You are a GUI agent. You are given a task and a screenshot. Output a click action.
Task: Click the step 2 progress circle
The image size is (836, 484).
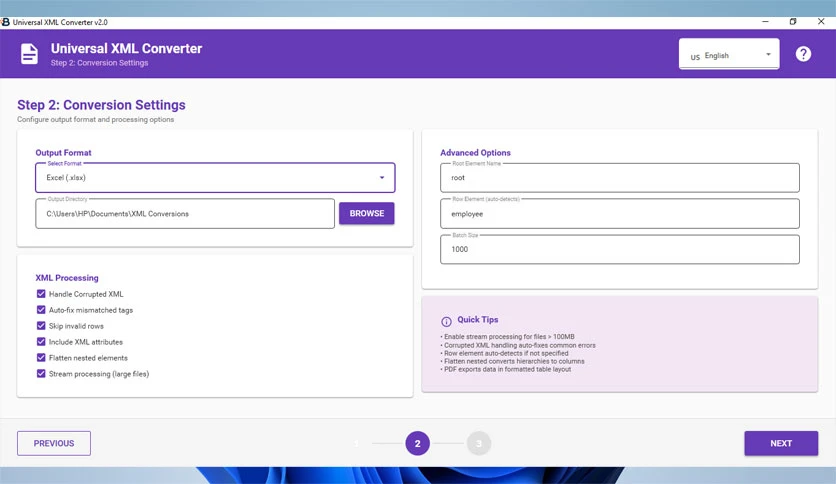[417, 443]
